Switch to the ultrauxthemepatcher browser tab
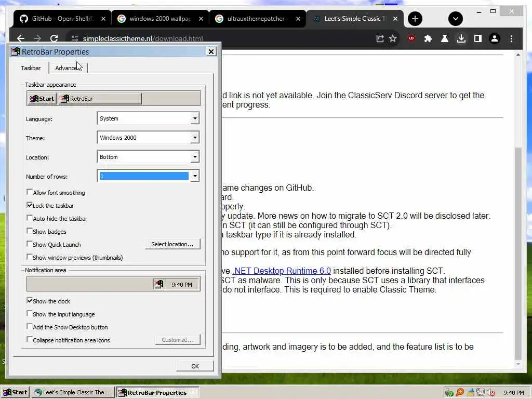The width and height of the screenshot is (532, 399). pyautogui.click(x=258, y=19)
